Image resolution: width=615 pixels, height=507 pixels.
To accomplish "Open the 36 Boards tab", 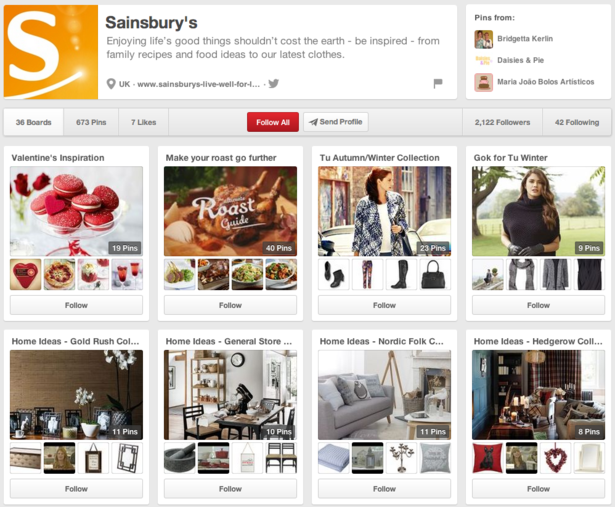I will pyautogui.click(x=34, y=122).
